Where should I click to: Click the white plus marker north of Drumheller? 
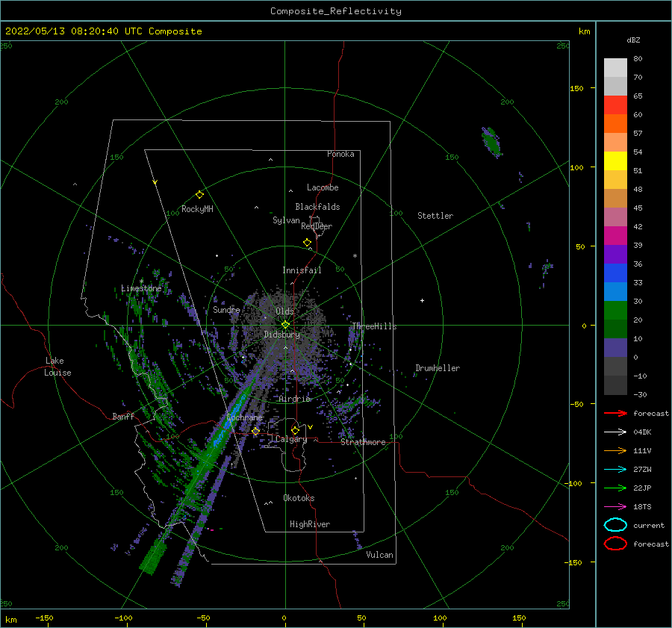click(422, 300)
